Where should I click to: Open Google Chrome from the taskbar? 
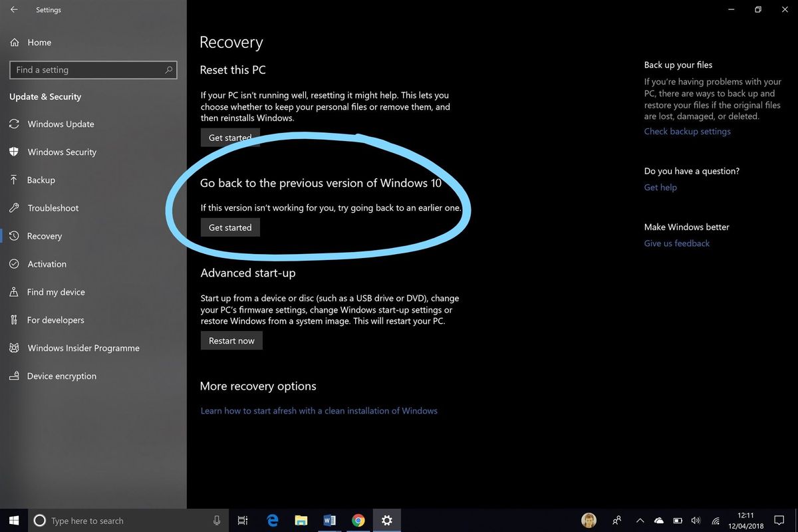pos(358,521)
